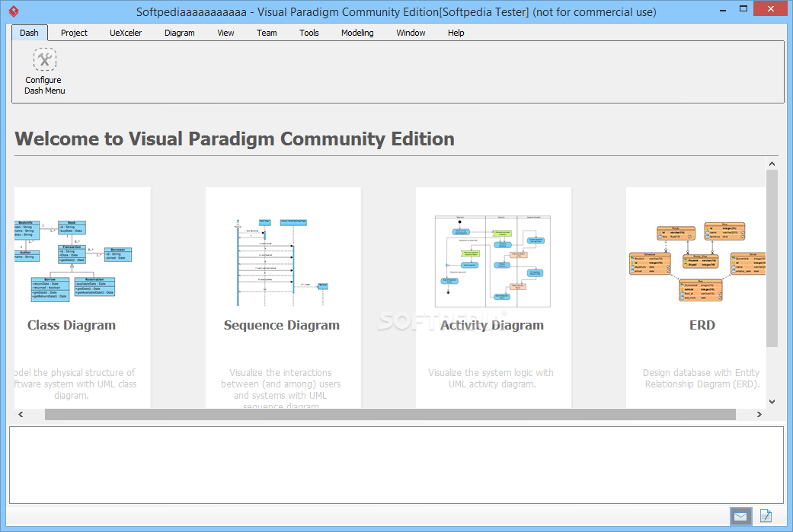Image resolution: width=793 pixels, height=532 pixels.
Task: Open the UeXceler tab
Action: (126, 33)
